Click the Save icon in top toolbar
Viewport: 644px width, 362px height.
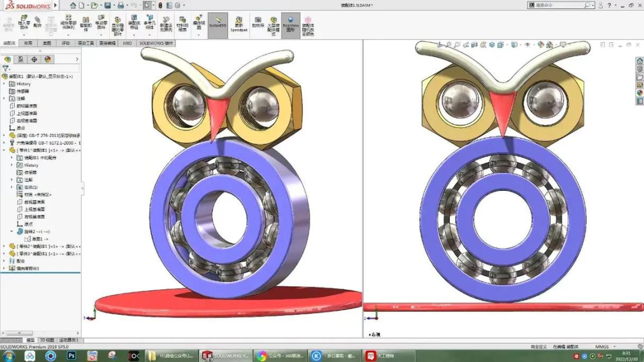click(108, 5)
